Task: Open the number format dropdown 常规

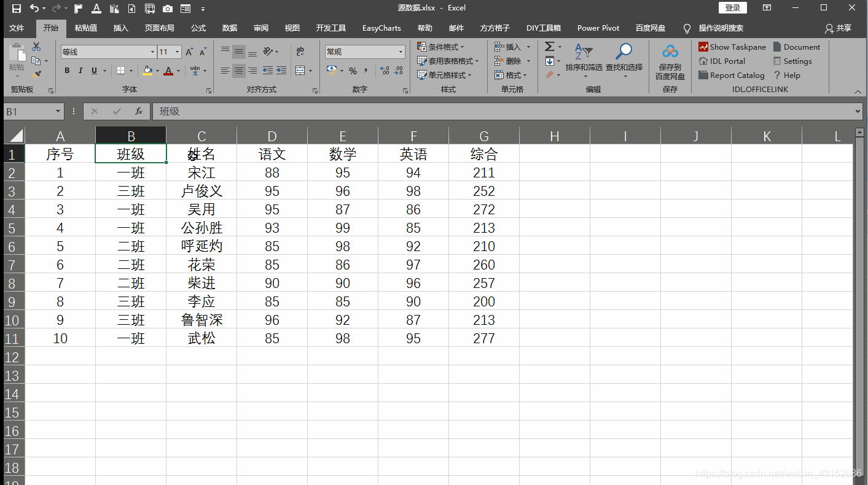Action: [401, 52]
